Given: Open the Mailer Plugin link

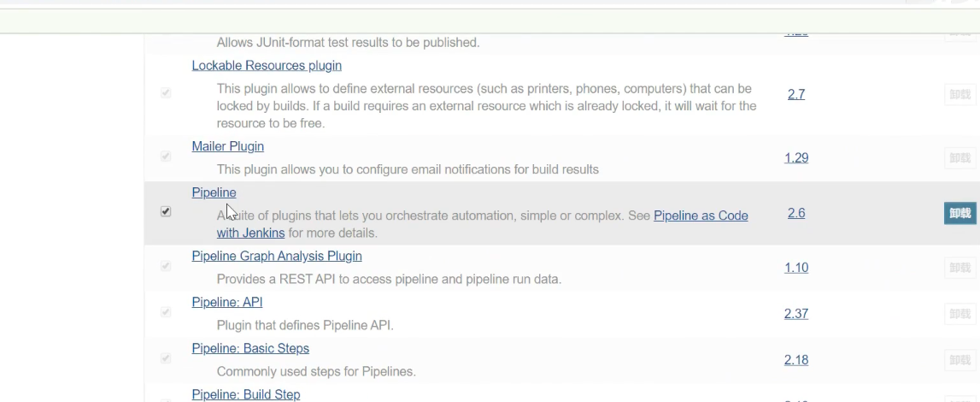Looking at the screenshot, I should pos(227,146).
